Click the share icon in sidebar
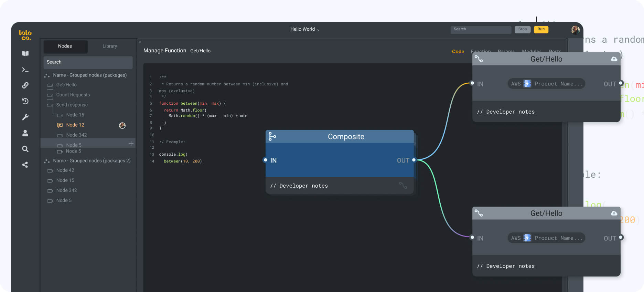Viewport: 644px width, 292px height. (25, 165)
